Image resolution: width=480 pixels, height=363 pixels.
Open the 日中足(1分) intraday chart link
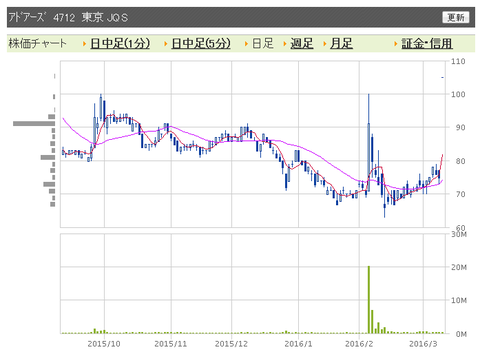coord(120,44)
